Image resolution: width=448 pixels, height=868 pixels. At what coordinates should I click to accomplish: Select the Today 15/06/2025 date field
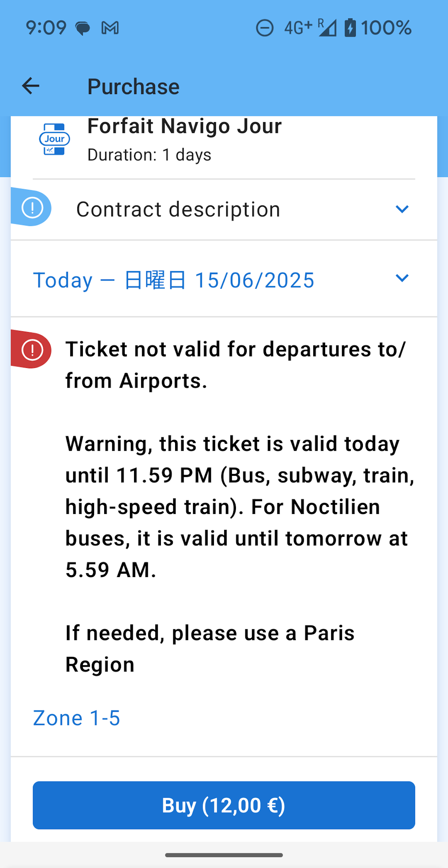click(x=174, y=280)
